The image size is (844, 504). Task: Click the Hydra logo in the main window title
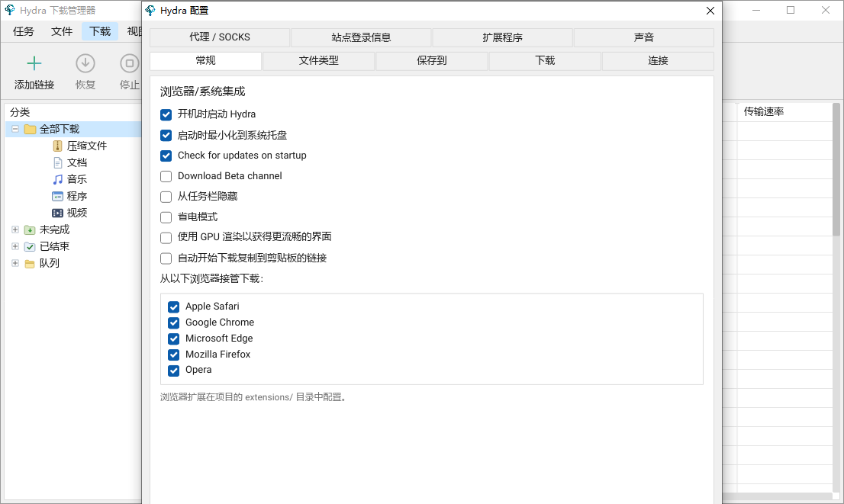10,10
